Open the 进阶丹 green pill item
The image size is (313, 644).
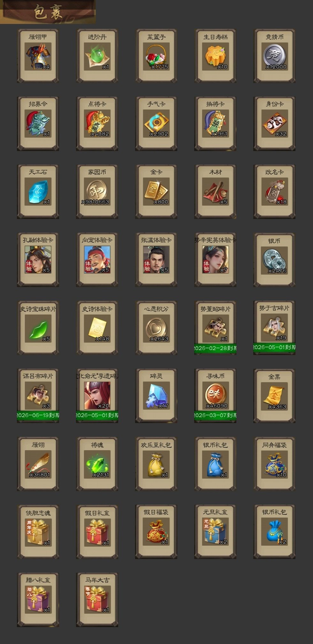[97, 56]
